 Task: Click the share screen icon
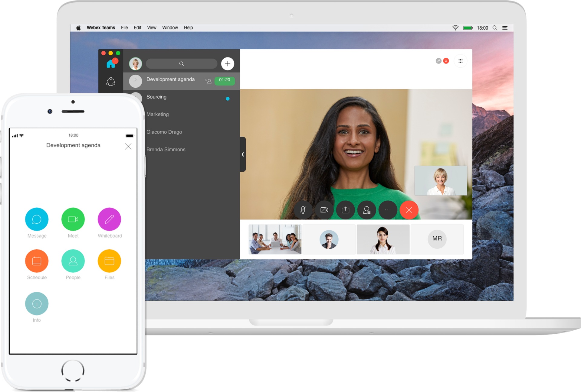(345, 210)
